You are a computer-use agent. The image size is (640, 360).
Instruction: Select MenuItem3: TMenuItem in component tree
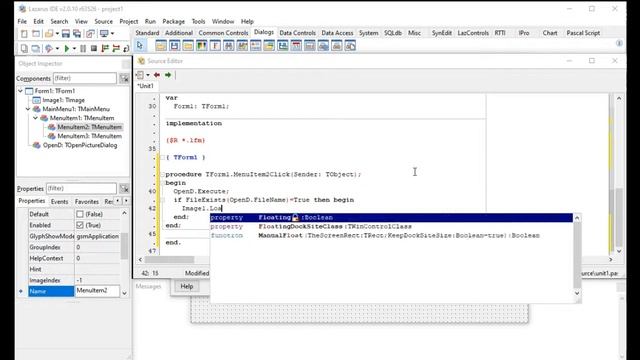pos(89,136)
